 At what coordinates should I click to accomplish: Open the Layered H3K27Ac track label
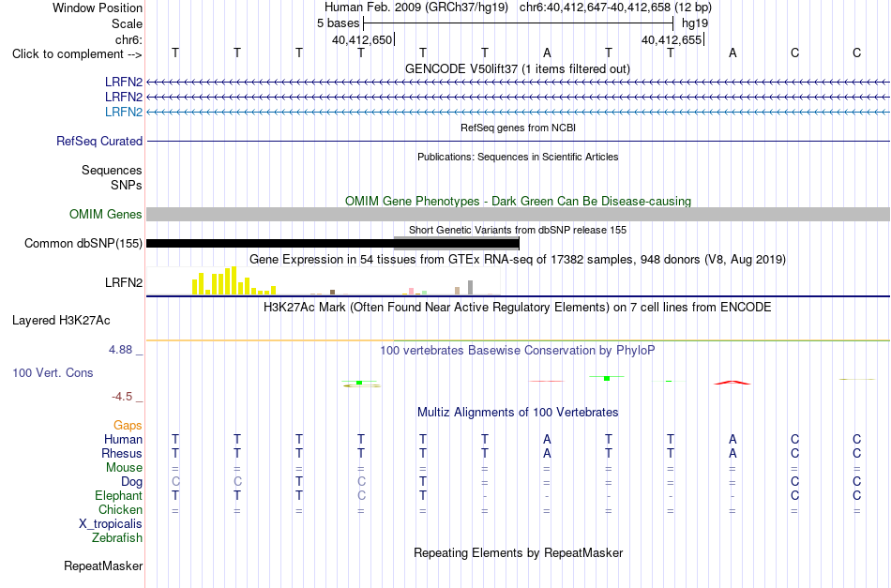click(x=61, y=321)
